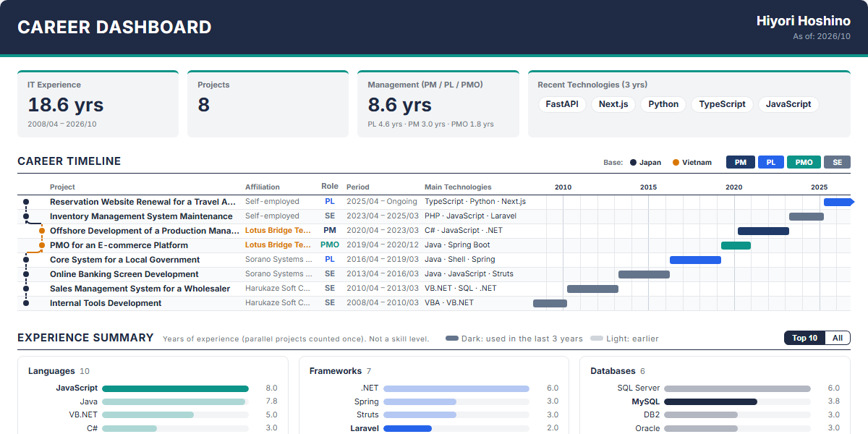Click the PL role legend chip

click(771, 163)
